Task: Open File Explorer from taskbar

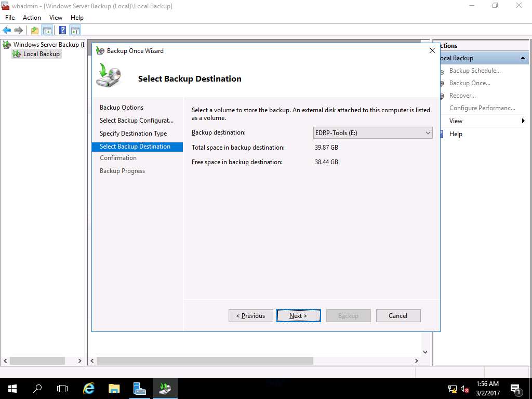Action: (x=114, y=389)
